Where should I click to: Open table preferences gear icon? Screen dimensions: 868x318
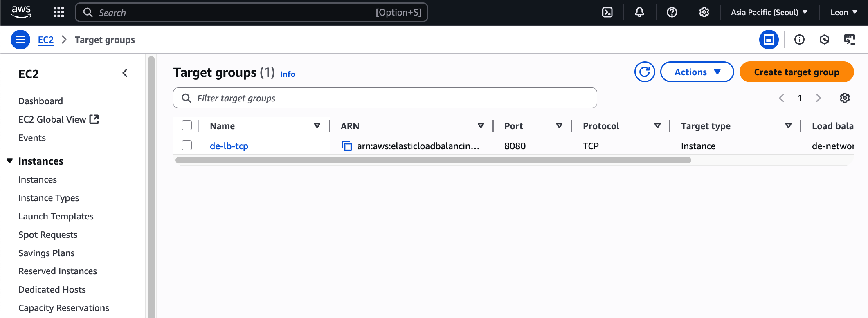click(x=845, y=98)
